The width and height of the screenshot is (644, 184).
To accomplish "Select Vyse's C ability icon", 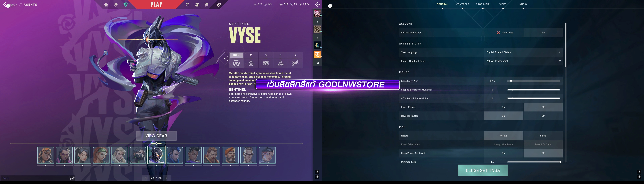I will 251,63.
